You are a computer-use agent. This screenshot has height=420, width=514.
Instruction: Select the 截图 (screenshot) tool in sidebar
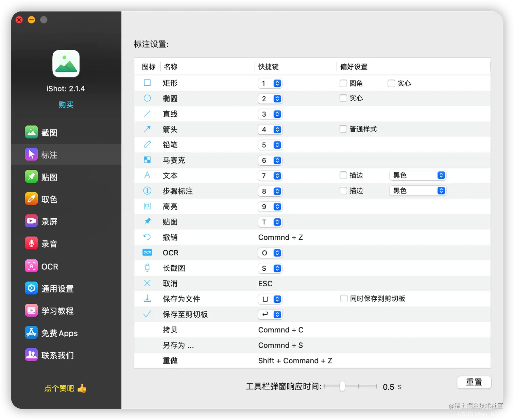[x=49, y=132]
